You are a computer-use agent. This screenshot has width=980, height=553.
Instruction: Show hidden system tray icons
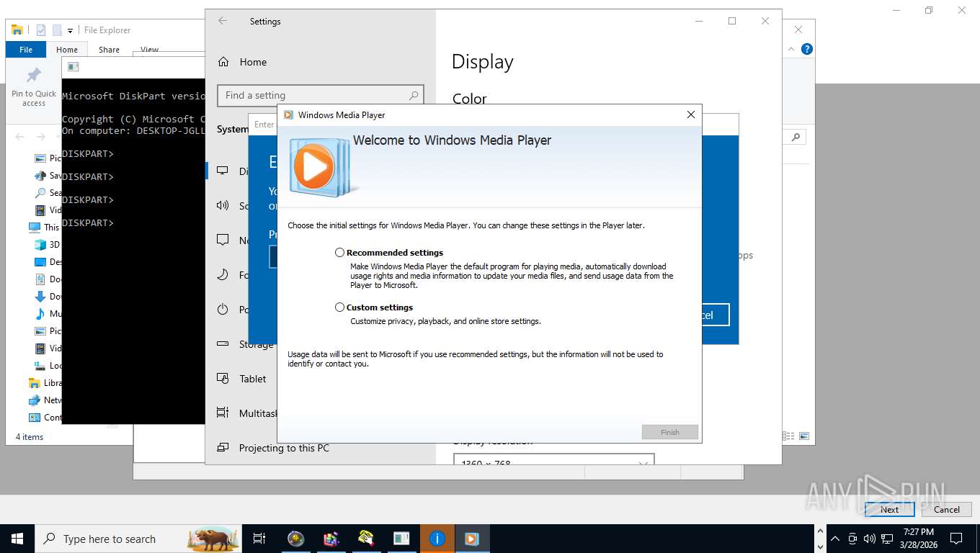click(x=835, y=539)
